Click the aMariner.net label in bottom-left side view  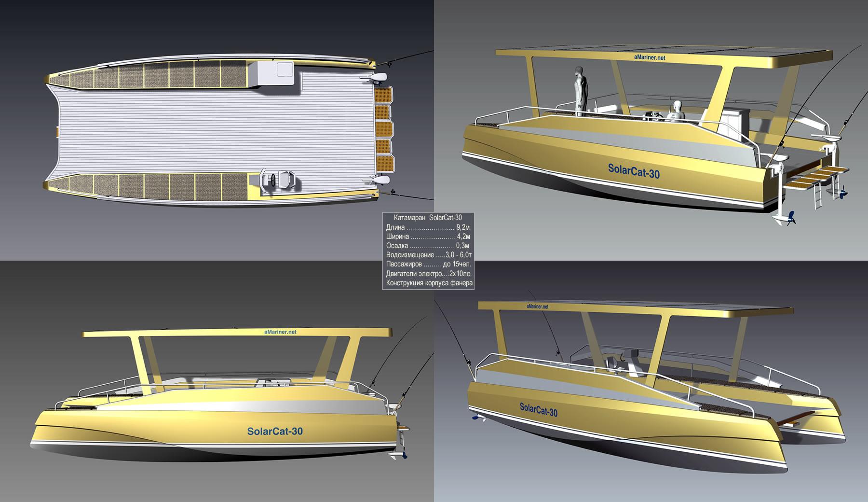click(280, 332)
